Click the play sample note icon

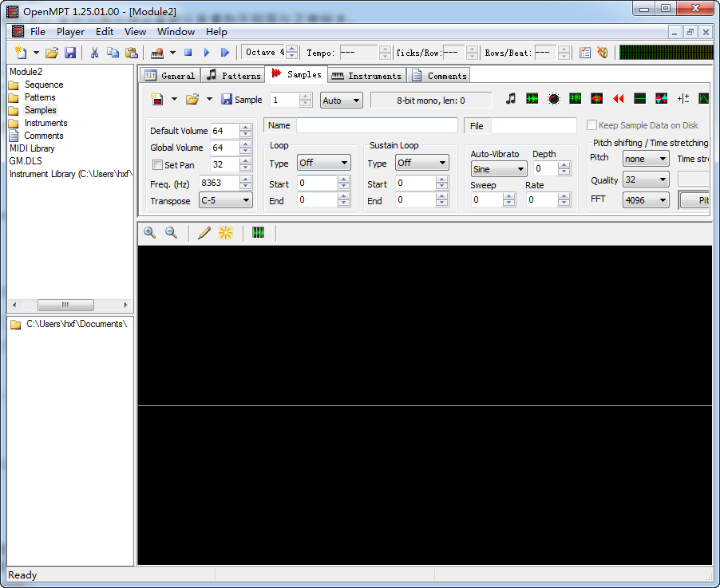(x=511, y=99)
